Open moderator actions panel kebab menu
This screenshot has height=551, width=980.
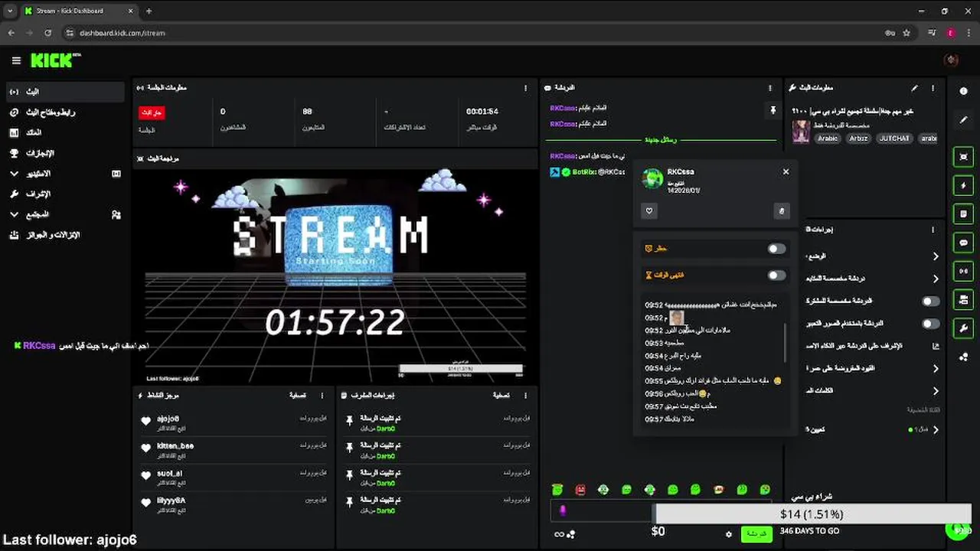pos(525,396)
